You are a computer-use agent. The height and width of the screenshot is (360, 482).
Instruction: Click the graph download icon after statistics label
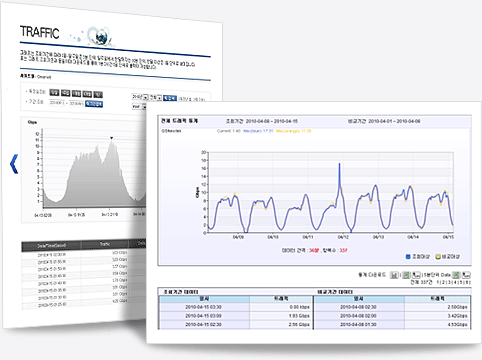pos(394,275)
